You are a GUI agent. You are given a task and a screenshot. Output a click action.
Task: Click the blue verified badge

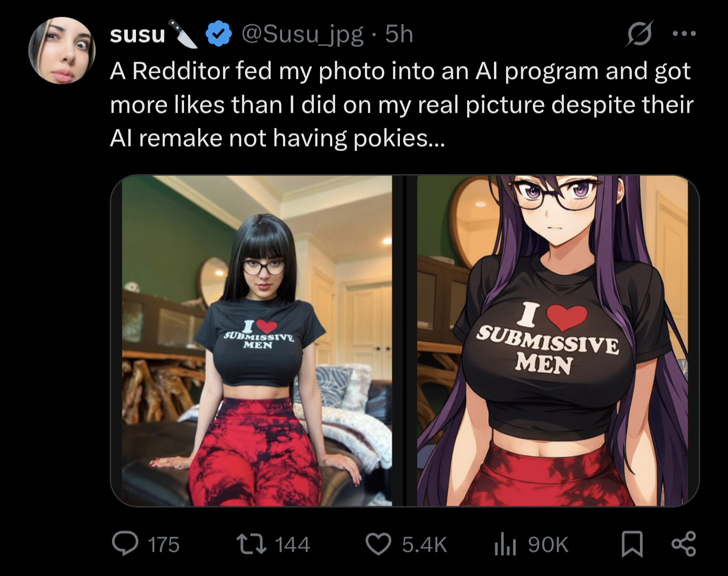tap(218, 34)
